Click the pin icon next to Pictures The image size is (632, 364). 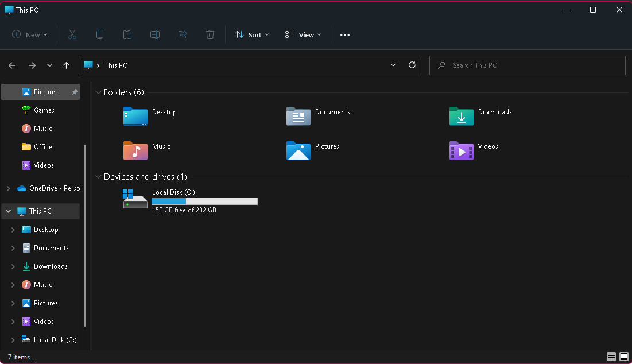(x=75, y=92)
